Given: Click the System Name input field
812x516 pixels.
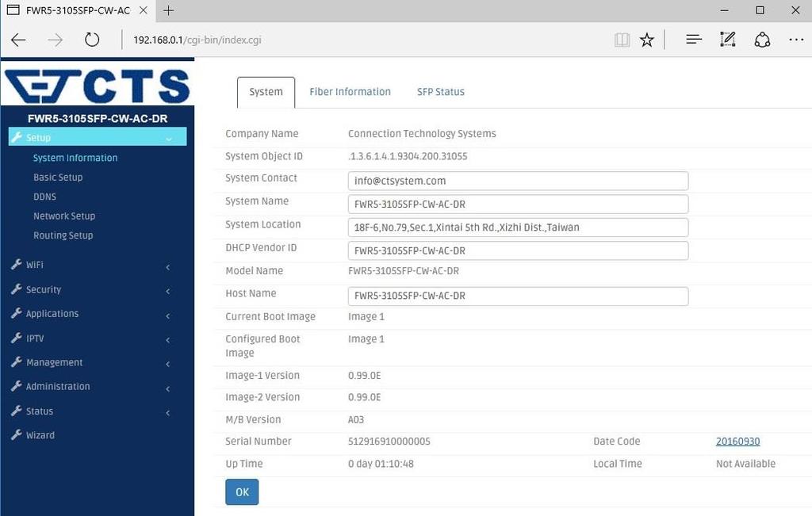Looking at the screenshot, I should click(x=518, y=204).
